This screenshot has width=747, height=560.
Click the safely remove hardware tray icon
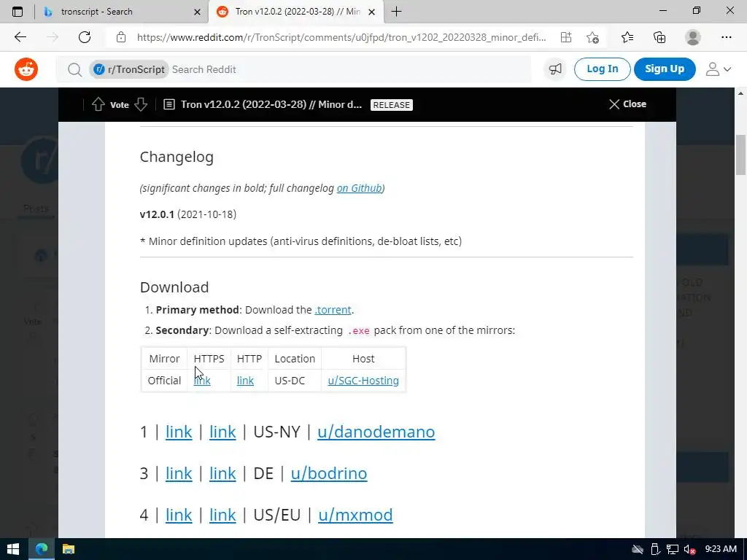point(655,550)
